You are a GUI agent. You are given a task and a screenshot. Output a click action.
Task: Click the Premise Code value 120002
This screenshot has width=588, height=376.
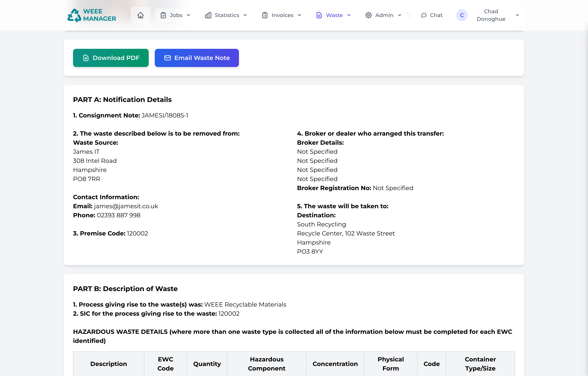pyautogui.click(x=138, y=233)
